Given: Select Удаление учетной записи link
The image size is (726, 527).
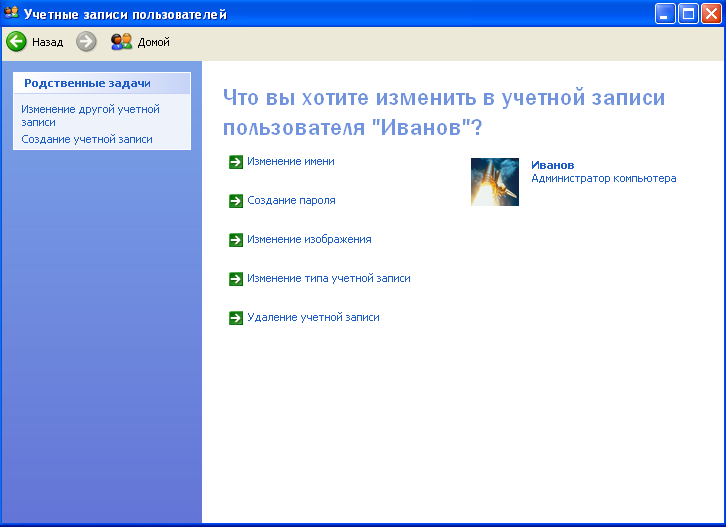Looking at the screenshot, I should tap(313, 317).
